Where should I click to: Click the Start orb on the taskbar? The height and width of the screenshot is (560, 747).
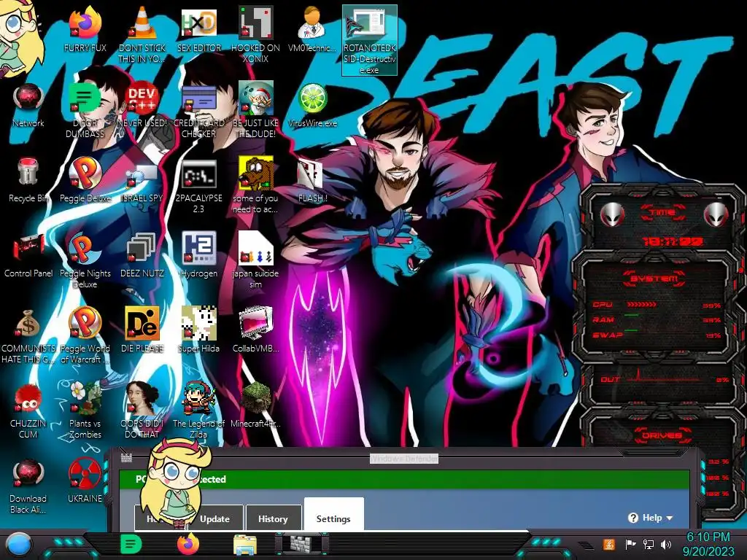pyautogui.click(x=18, y=545)
